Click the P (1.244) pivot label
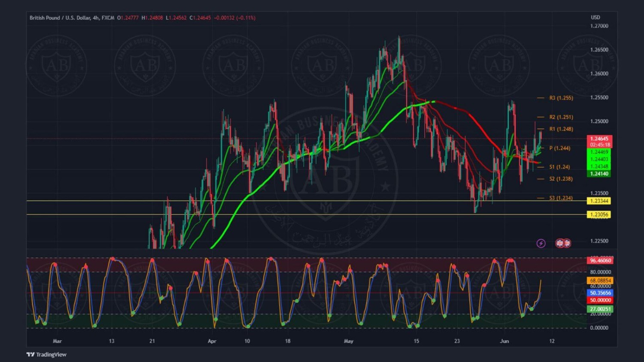The width and height of the screenshot is (644, 362). [x=560, y=148]
